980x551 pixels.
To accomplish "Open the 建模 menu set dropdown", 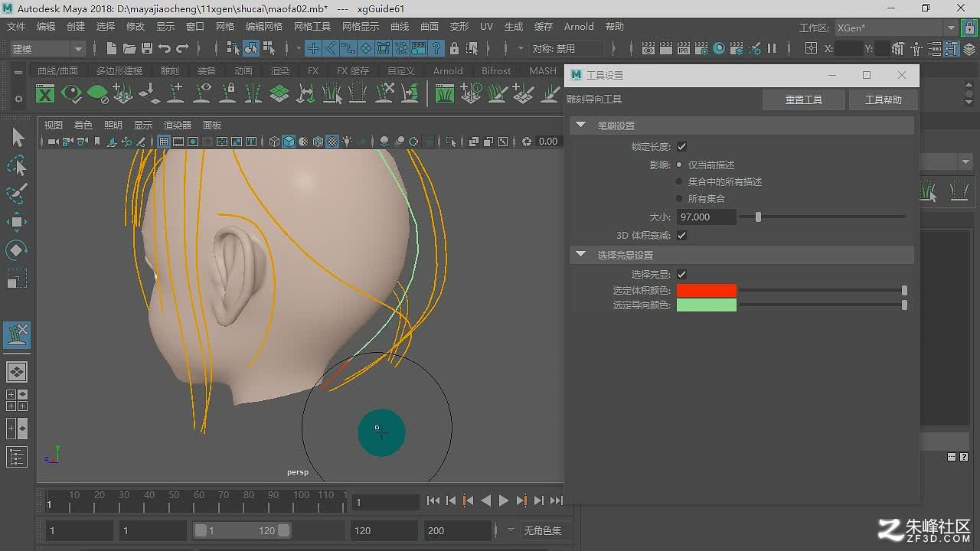I will (x=47, y=48).
